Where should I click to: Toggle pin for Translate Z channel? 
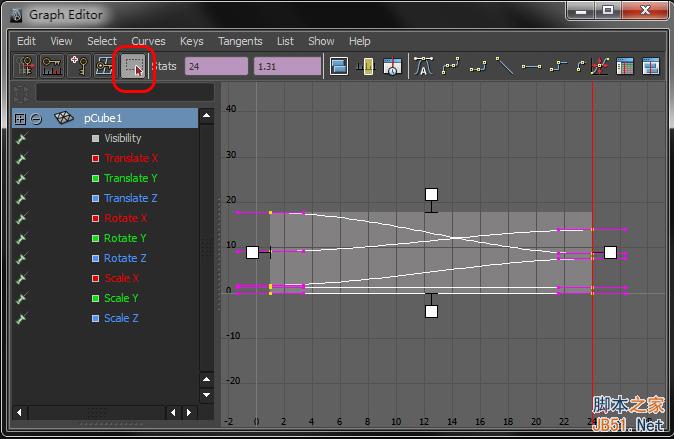[21, 198]
